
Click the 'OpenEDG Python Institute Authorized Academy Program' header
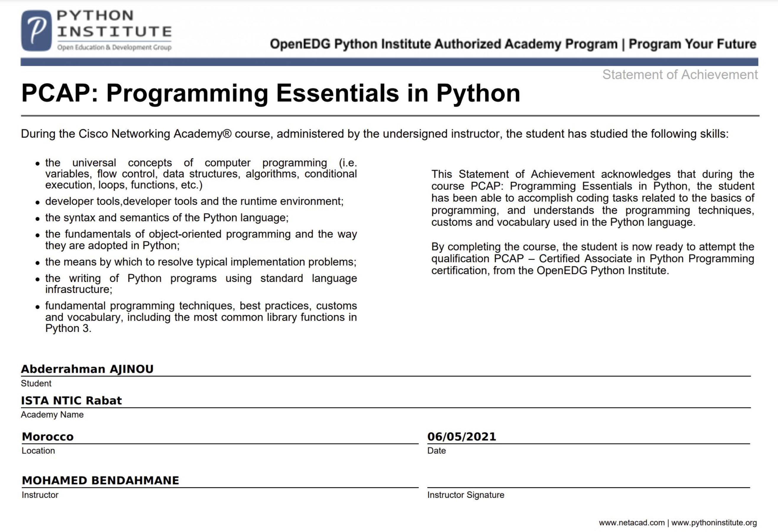pyautogui.click(x=444, y=44)
